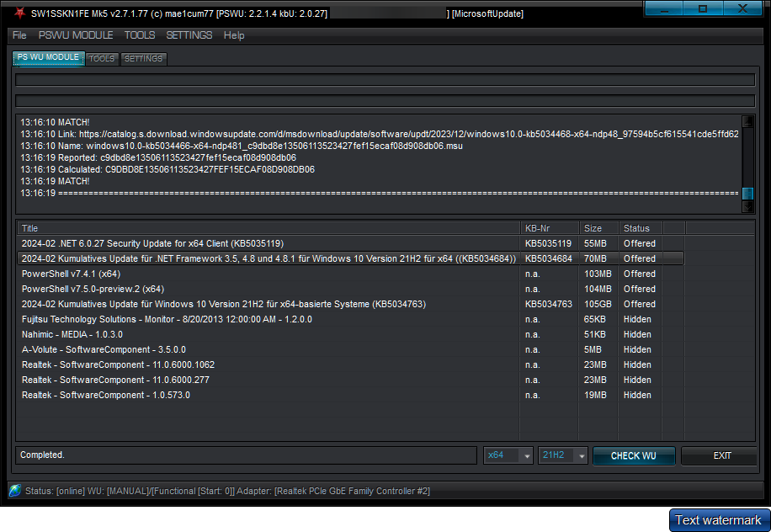Click the upper progress bar
The image size is (771, 532).
pyautogui.click(x=385, y=80)
